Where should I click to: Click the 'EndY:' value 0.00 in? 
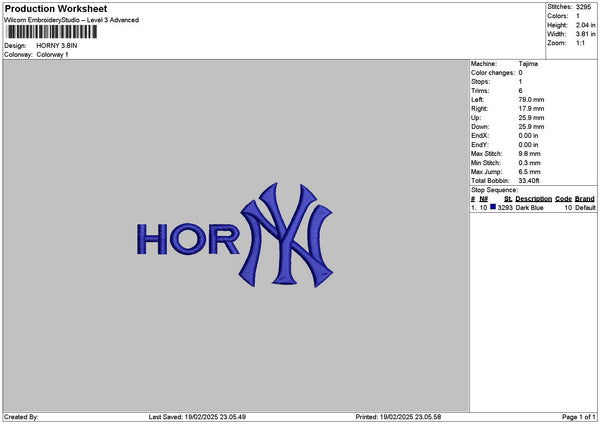click(x=528, y=145)
